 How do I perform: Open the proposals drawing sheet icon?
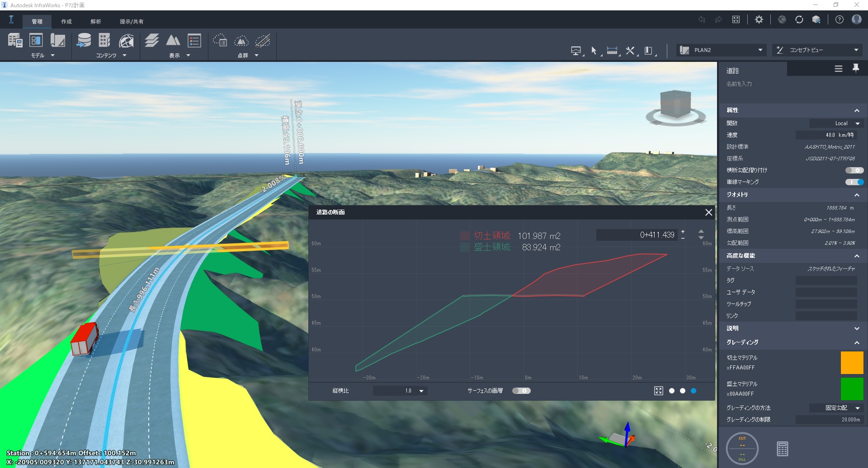click(x=57, y=41)
